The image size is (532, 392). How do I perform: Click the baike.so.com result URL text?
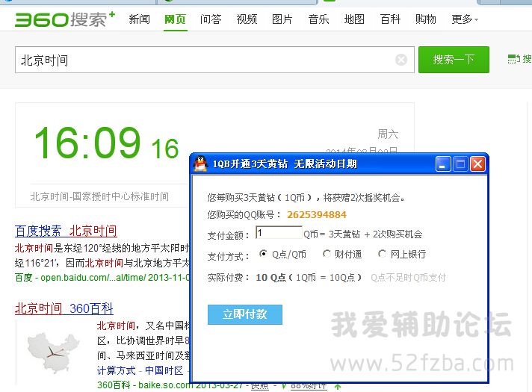coord(166,385)
